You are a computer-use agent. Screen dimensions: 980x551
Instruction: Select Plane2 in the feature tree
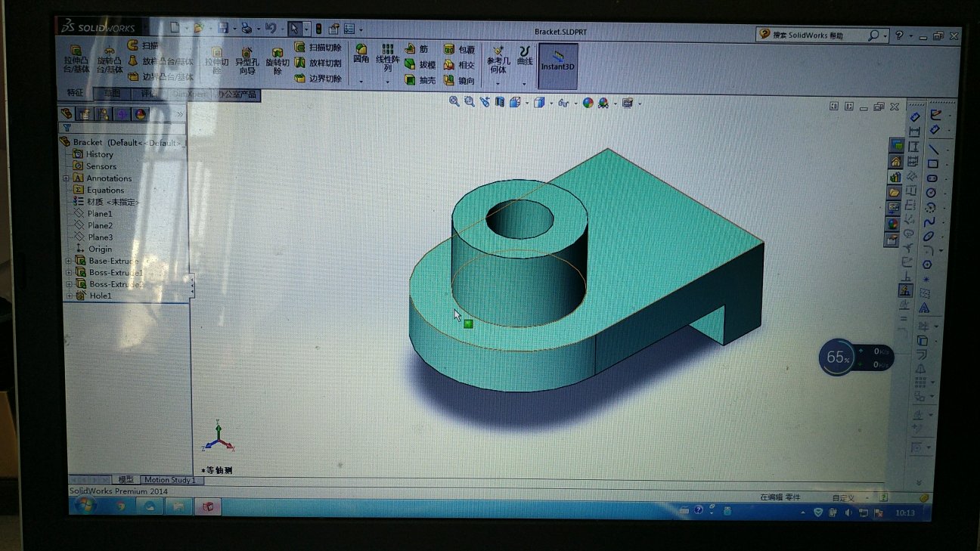click(95, 225)
